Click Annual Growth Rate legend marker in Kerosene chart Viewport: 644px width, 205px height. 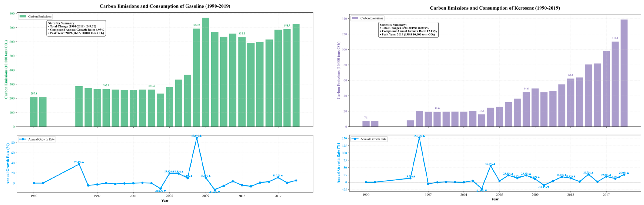tap(355, 139)
